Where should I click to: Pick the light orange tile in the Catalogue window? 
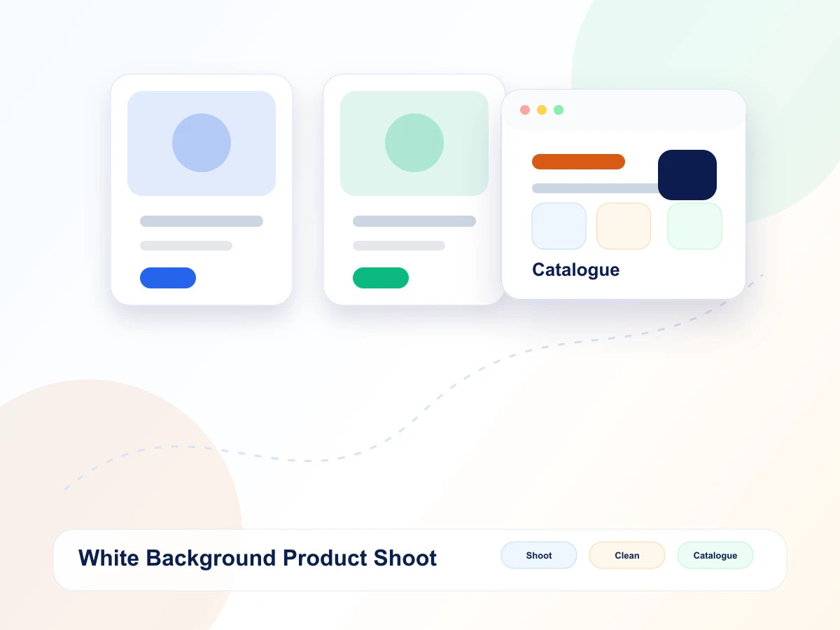pyautogui.click(x=624, y=226)
